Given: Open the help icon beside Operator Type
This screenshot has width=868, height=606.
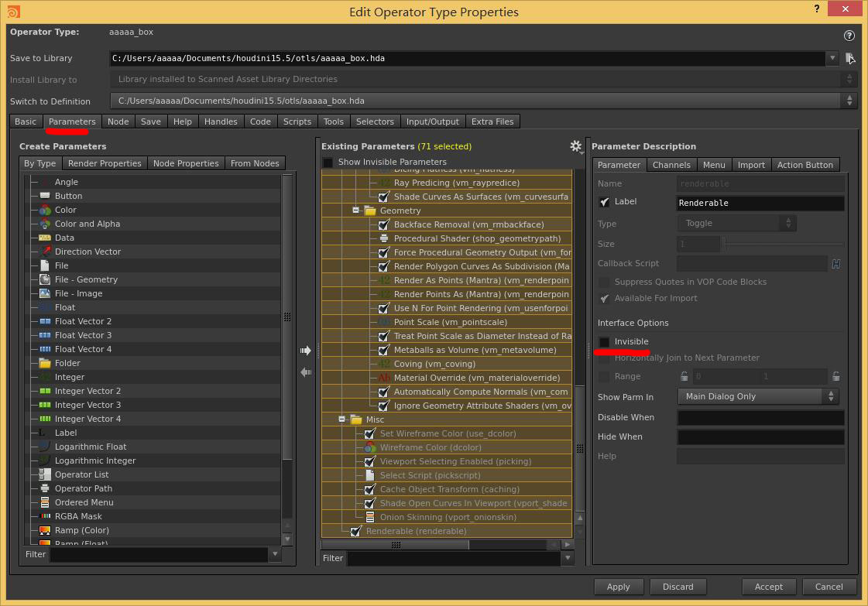Looking at the screenshot, I should [x=849, y=36].
